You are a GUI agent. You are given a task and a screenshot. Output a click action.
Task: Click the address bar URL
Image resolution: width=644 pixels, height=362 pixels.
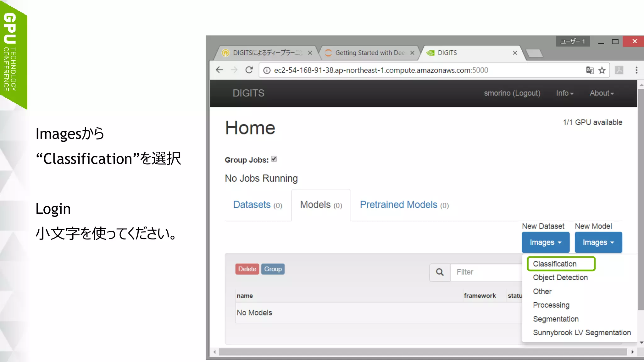[x=381, y=70]
